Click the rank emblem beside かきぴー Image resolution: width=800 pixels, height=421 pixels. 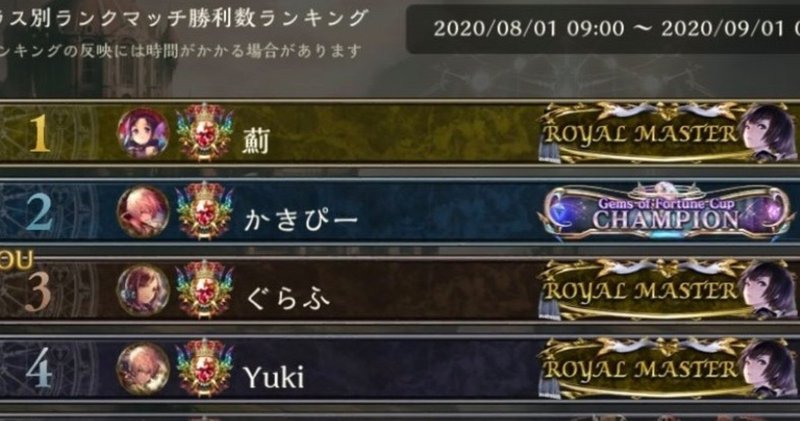204,211
